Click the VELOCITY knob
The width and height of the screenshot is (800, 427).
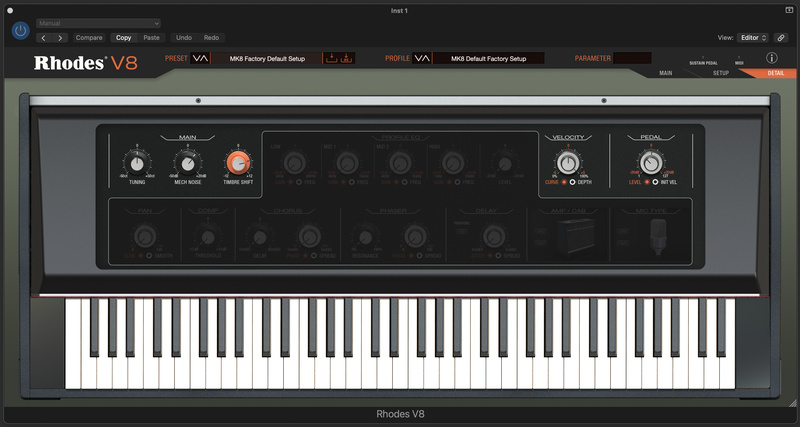(568, 163)
